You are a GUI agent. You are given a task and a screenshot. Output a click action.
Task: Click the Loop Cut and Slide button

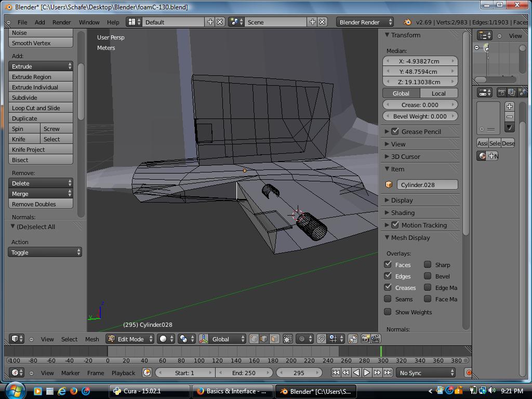(x=41, y=108)
